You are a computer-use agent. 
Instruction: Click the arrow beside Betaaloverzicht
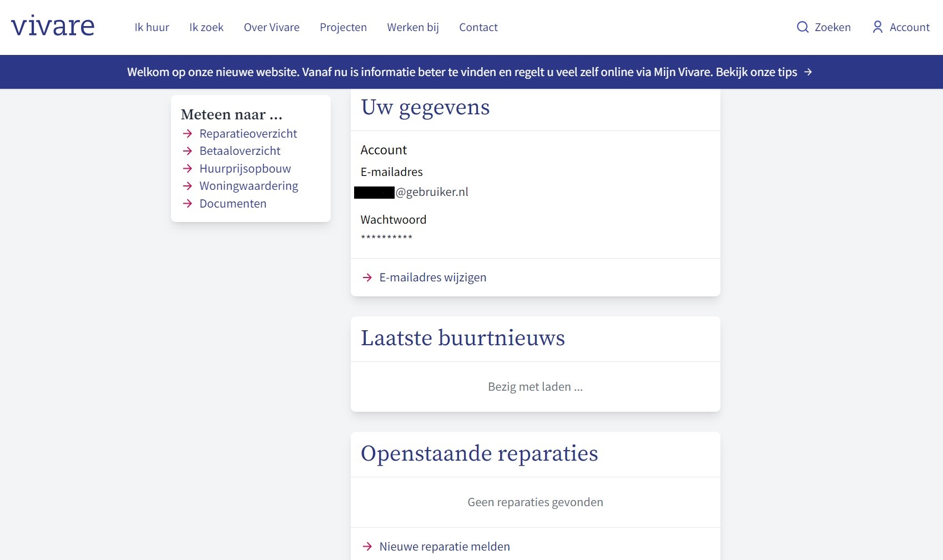pos(188,151)
